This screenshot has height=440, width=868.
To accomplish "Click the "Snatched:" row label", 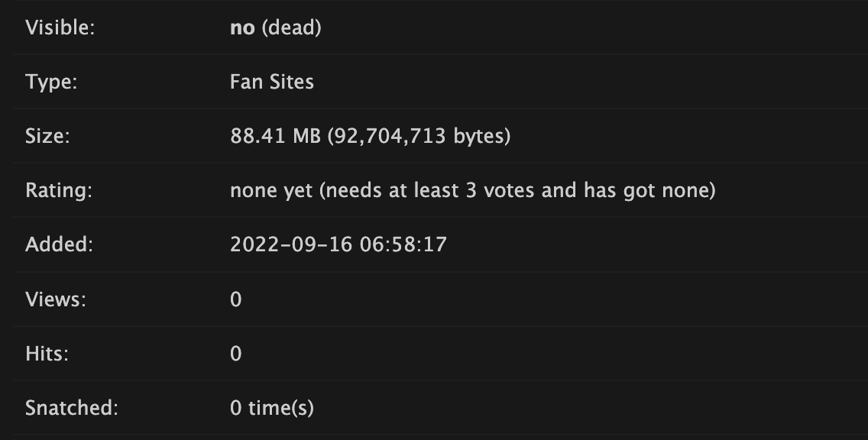I will coord(72,407).
